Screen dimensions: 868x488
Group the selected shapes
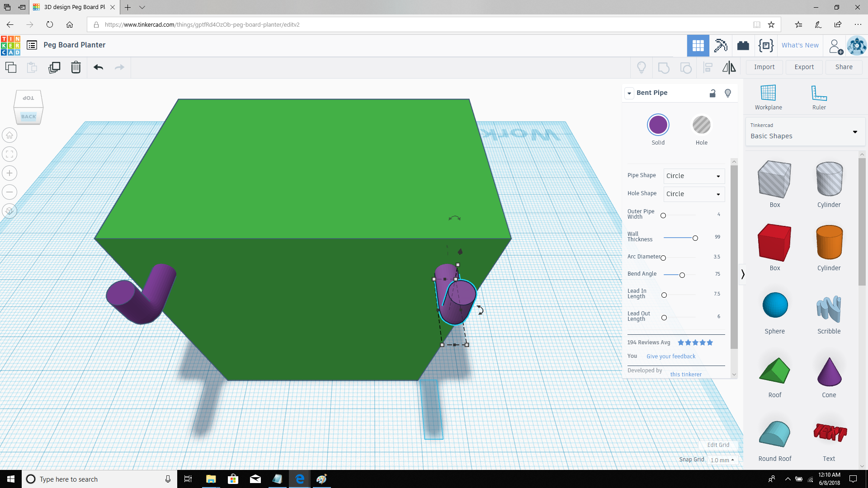click(x=663, y=67)
